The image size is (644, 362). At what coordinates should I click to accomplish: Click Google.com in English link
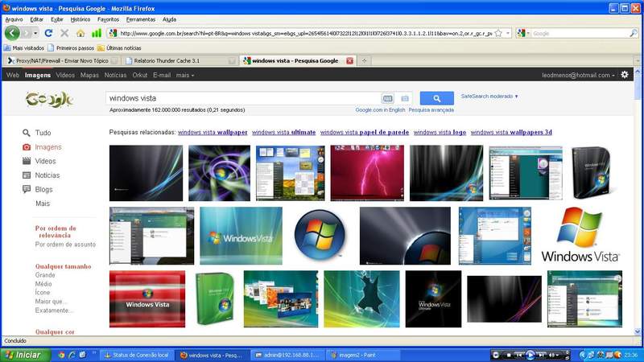click(x=380, y=110)
